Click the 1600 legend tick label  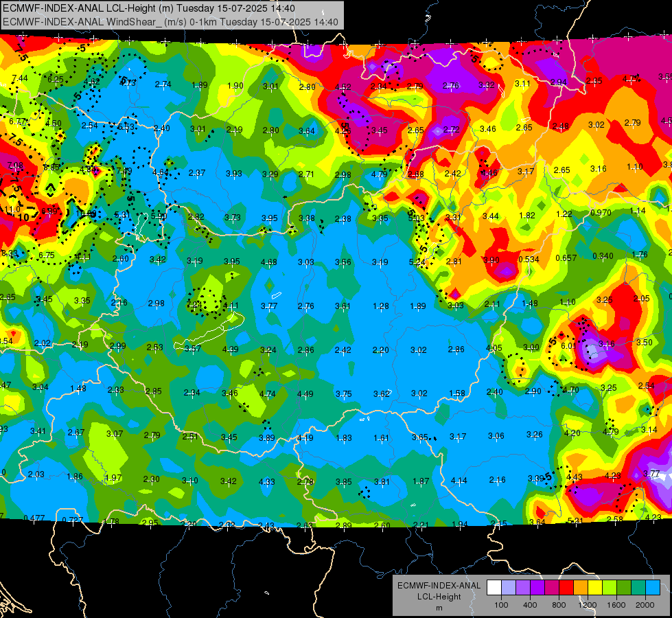click(x=616, y=605)
